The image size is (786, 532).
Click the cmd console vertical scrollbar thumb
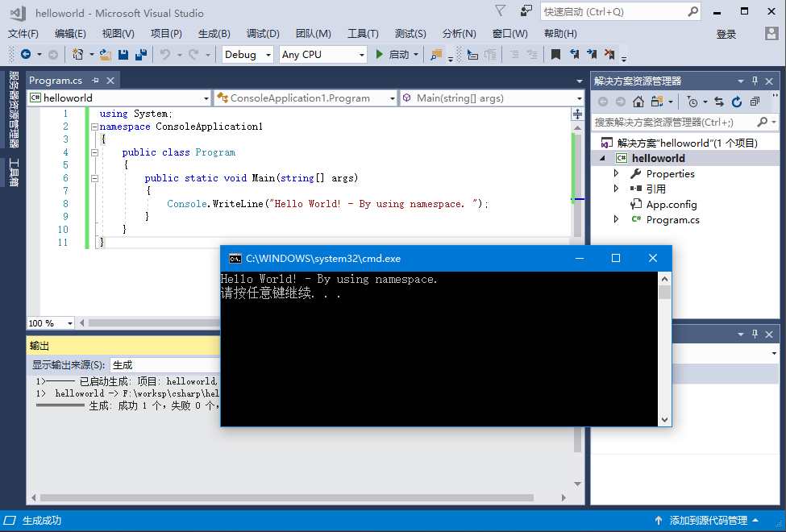coord(664,292)
